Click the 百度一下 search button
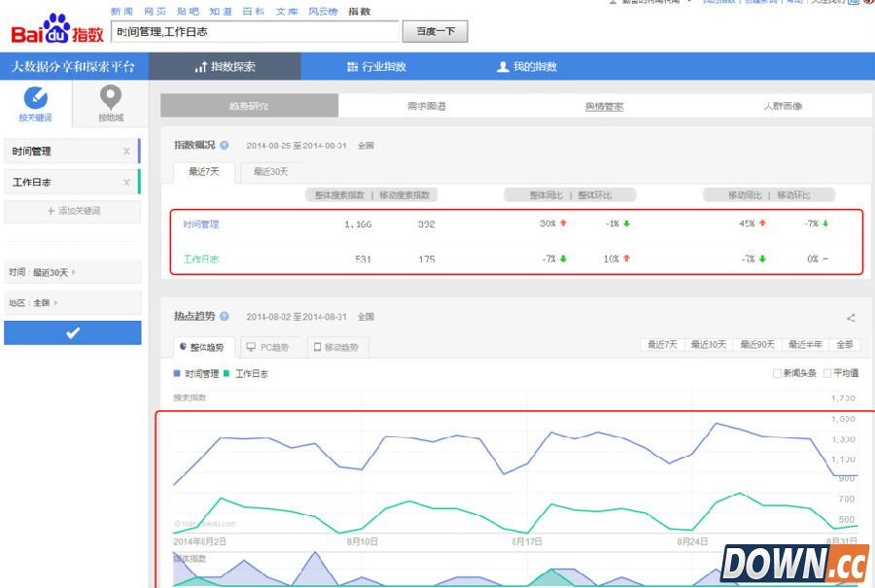 click(x=435, y=31)
